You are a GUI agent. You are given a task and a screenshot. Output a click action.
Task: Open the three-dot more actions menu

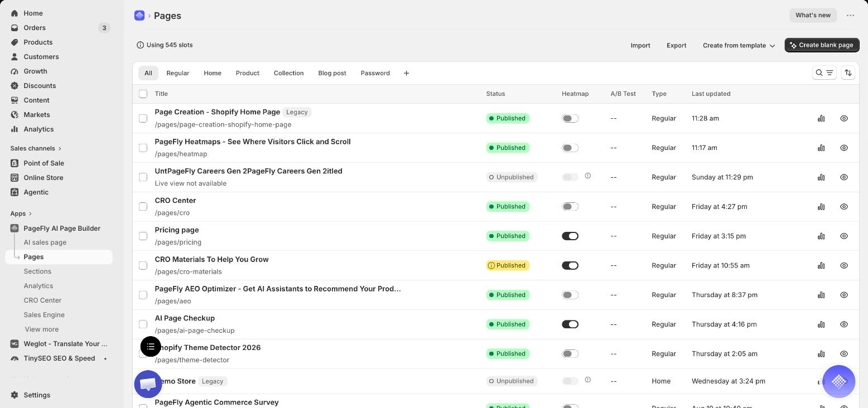(850, 16)
